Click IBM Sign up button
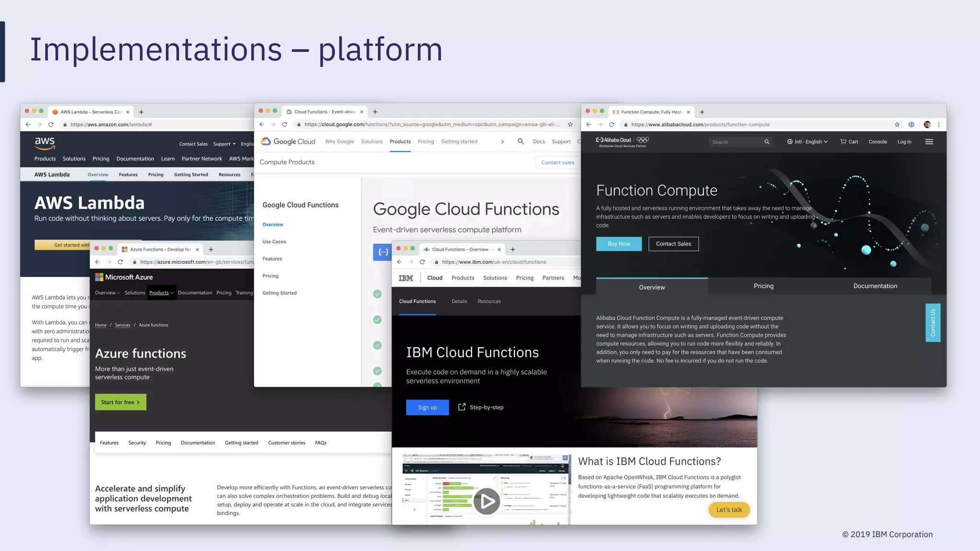This screenshot has height=551, width=980. point(427,408)
